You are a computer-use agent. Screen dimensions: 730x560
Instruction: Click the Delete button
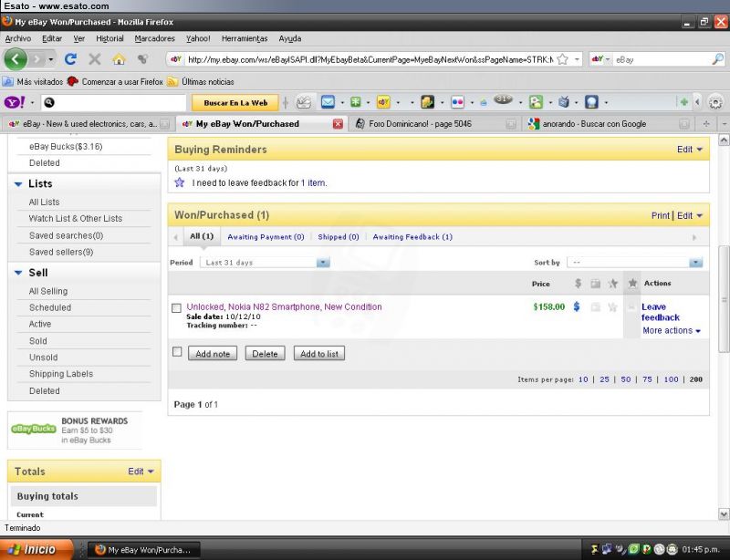tap(265, 354)
